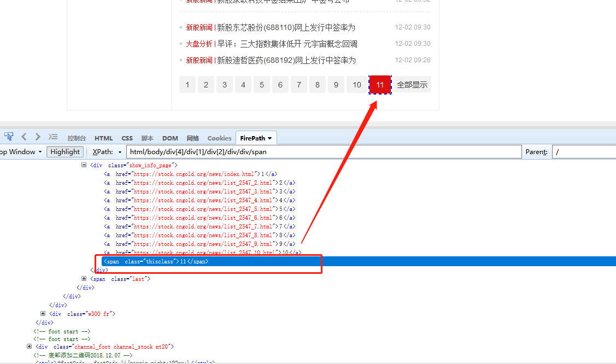Image resolution: width=616 pixels, height=364 pixels.
Task: Switch to the DOM tab
Action: [x=170, y=138]
